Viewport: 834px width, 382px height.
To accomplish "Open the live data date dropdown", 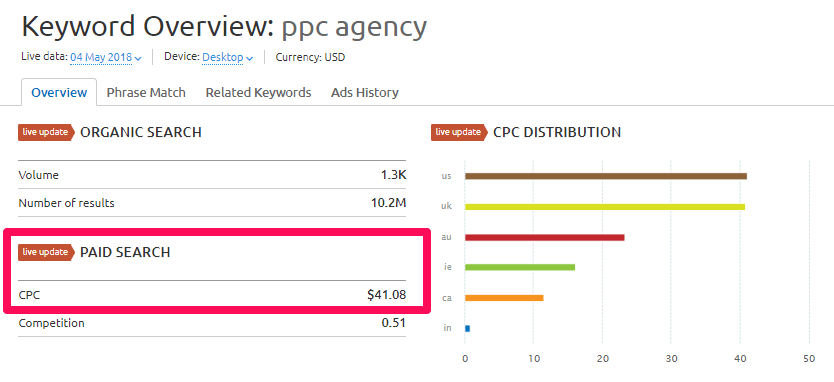I will click(x=106, y=57).
